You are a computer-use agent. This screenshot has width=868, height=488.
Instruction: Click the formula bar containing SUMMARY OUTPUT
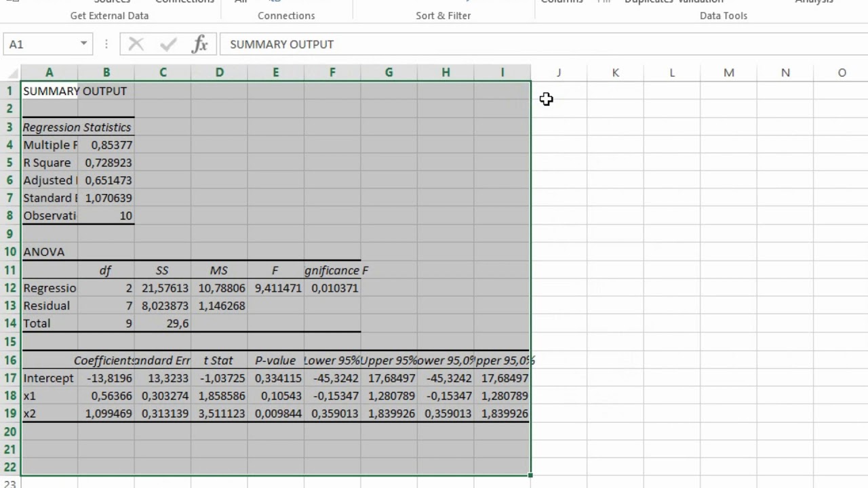tap(542, 44)
